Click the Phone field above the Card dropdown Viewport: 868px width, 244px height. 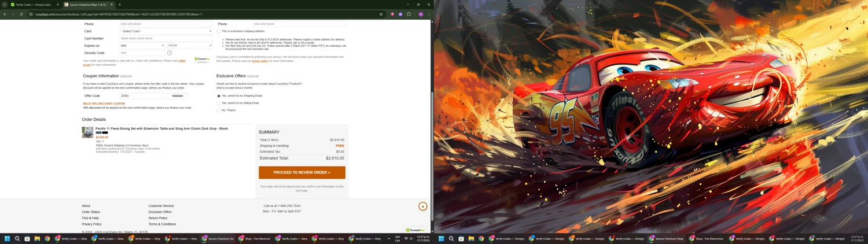pyautogui.click(x=166, y=24)
